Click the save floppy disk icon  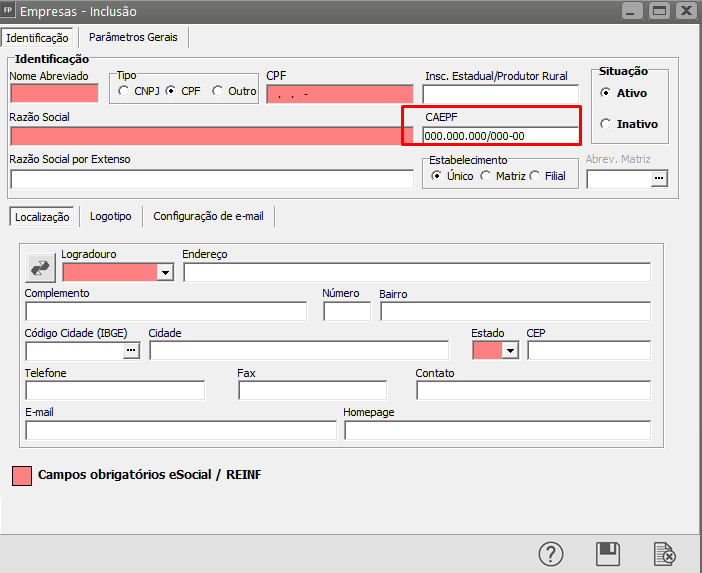pyautogui.click(x=607, y=553)
